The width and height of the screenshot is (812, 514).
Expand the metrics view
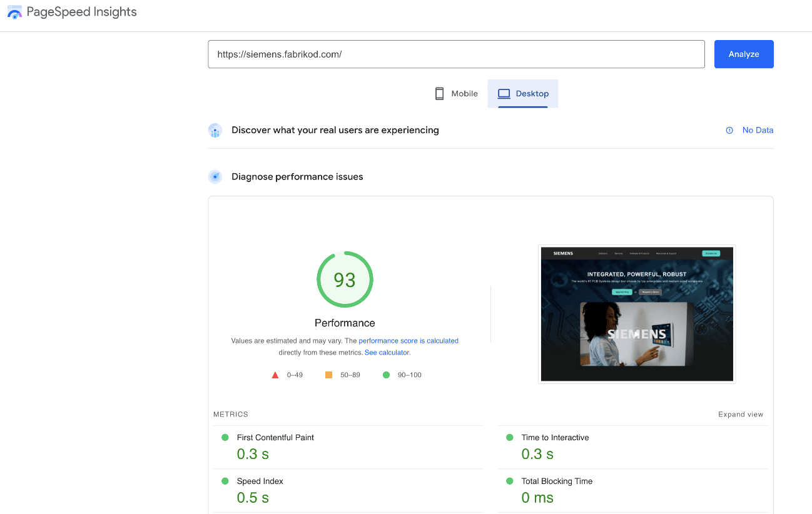pyautogui.click(x=741, y=415)
